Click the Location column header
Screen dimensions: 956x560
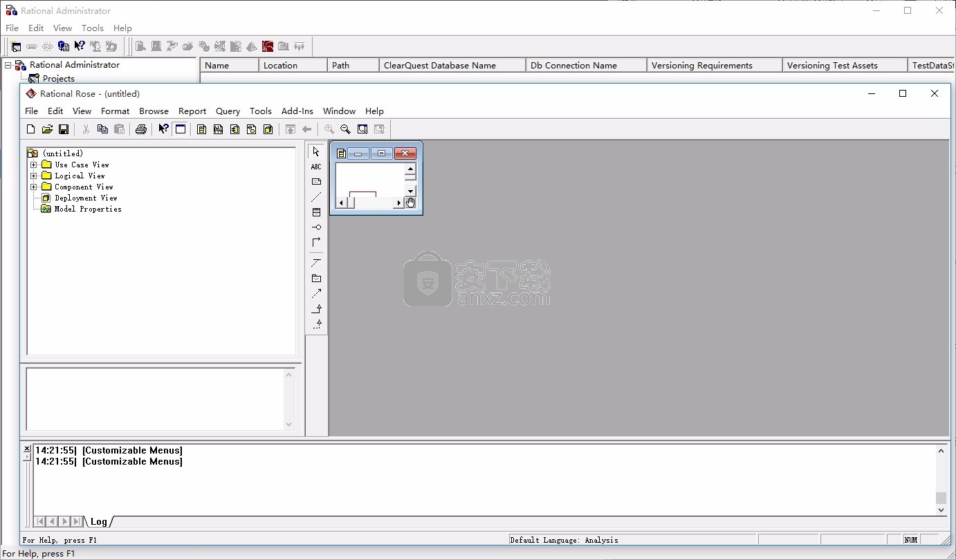coord(293,65)
